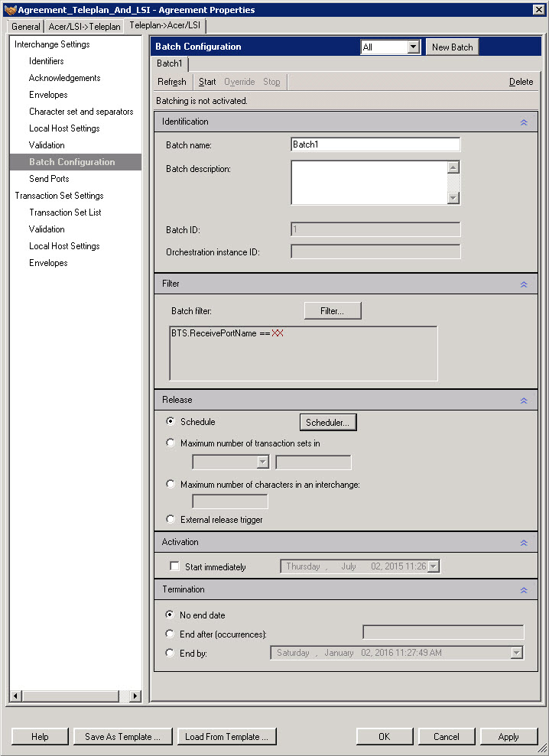Screen dimensions: 549x756
Task: Select Acknowledgements in tree
Action: point(65,78)
